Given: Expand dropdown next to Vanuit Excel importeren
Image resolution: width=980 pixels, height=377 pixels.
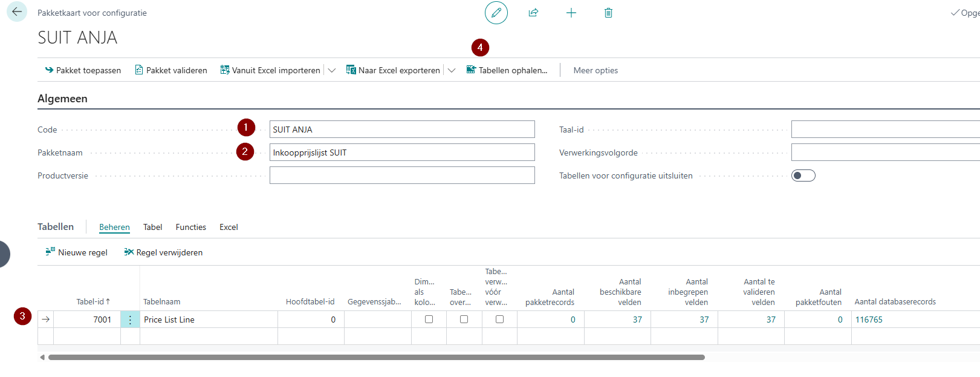Looking at the screenshot, I should 332,70.
